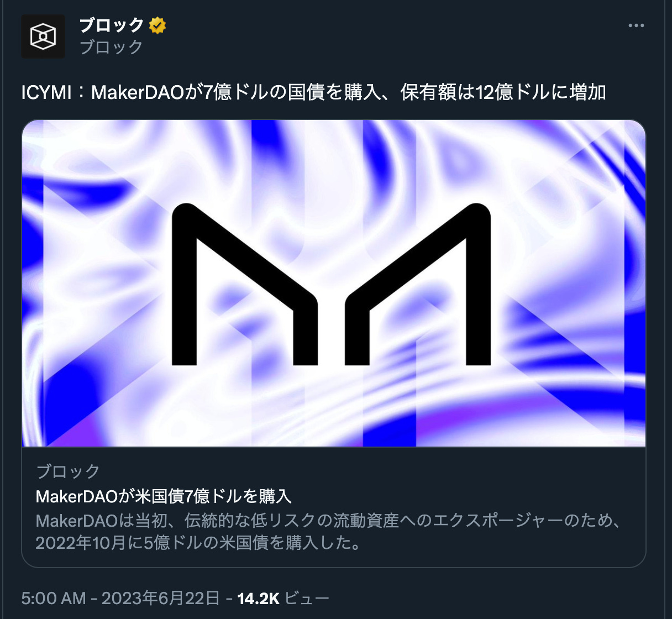Image resolution: width=672 pixels, height=619 pixels.
Task: Click the gray ブロック source label in the card
Action: [x=68, y=471]
